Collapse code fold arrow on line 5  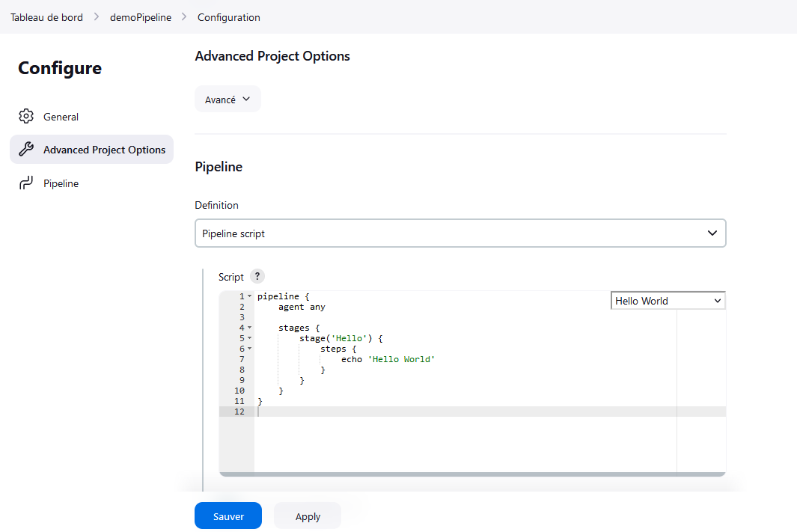(249, 338)
